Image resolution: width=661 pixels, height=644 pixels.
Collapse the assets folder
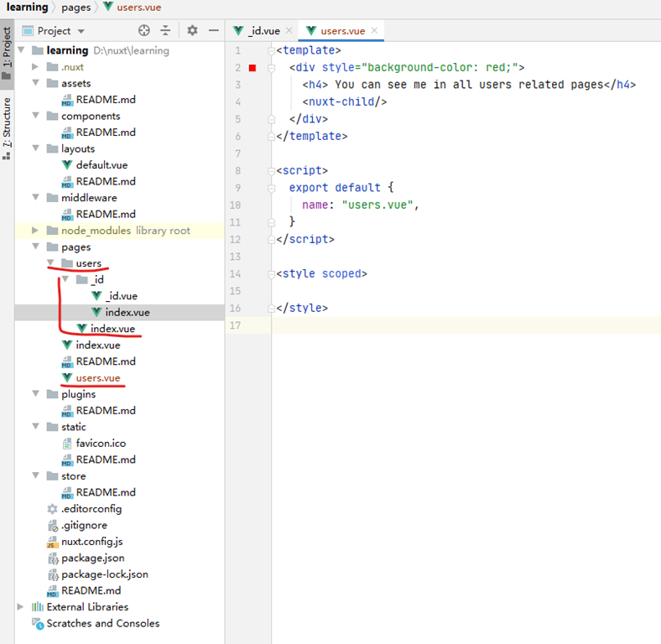35,83
